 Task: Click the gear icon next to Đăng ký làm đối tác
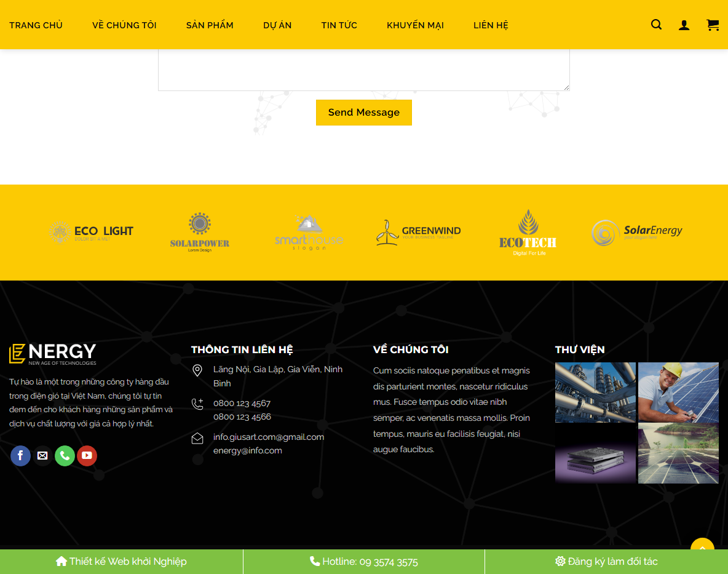click(x=560, y=561)
